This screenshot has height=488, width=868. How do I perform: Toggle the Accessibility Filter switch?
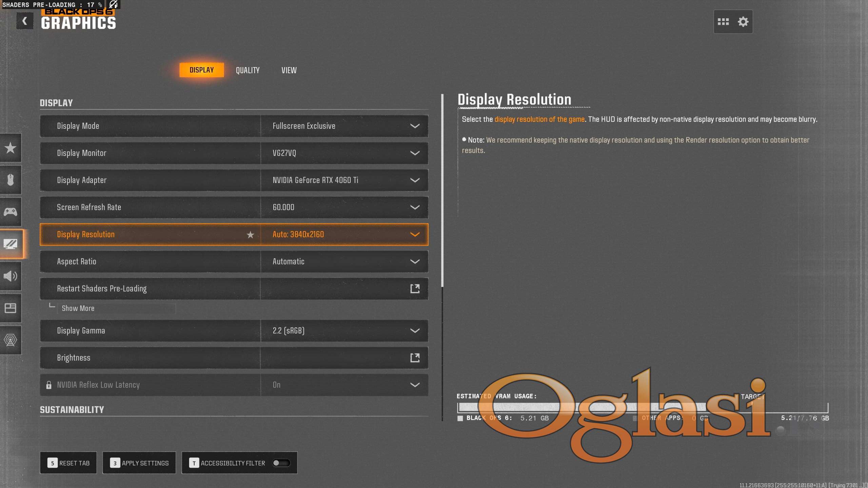point(281,463)
